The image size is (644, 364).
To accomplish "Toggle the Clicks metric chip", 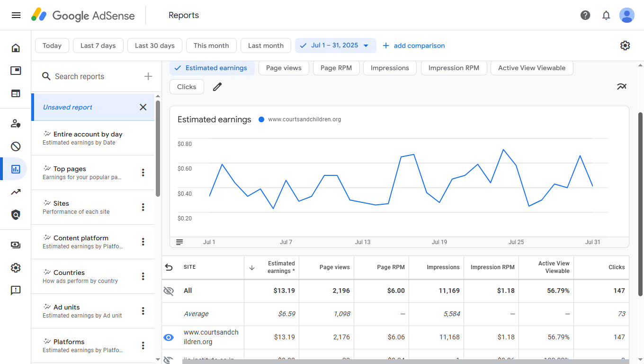I will 187,87.
